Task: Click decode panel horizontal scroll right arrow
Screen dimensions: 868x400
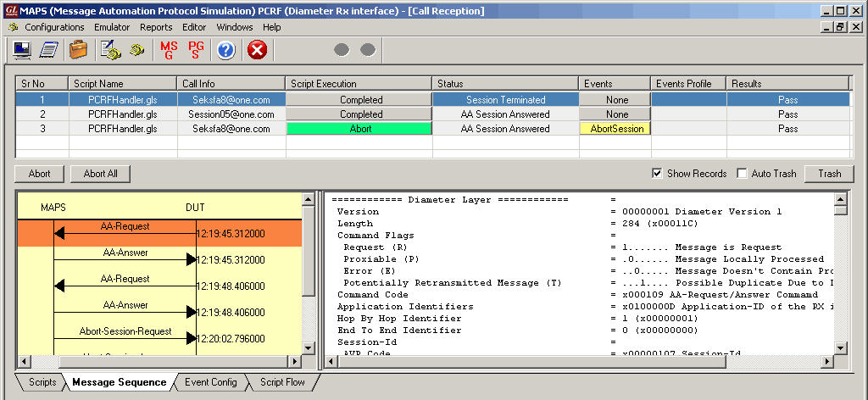Action: (x=827, y=361)
